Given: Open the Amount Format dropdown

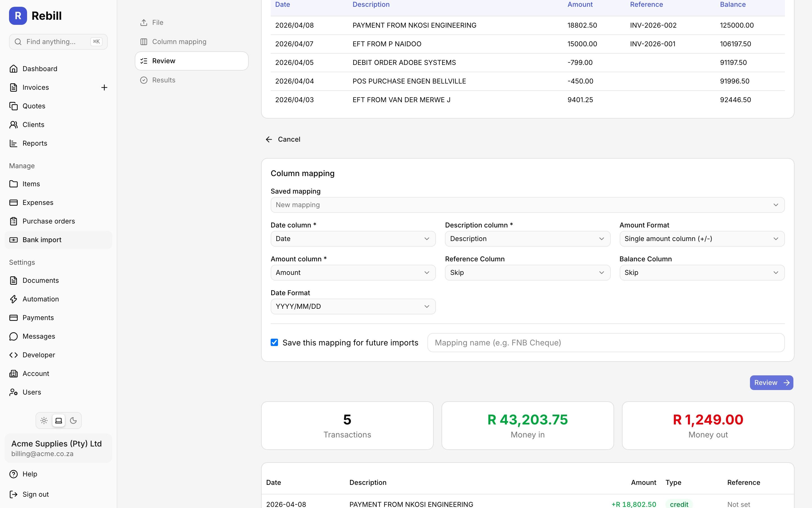Looking at the screenshot, I should pyautogui.click(x=702, y=239).
